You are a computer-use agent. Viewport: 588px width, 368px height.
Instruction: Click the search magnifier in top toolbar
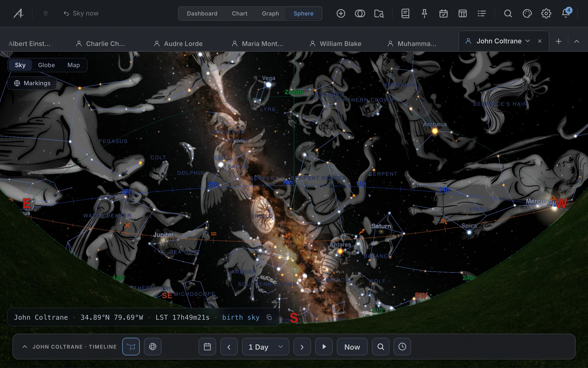click(508, 13)
